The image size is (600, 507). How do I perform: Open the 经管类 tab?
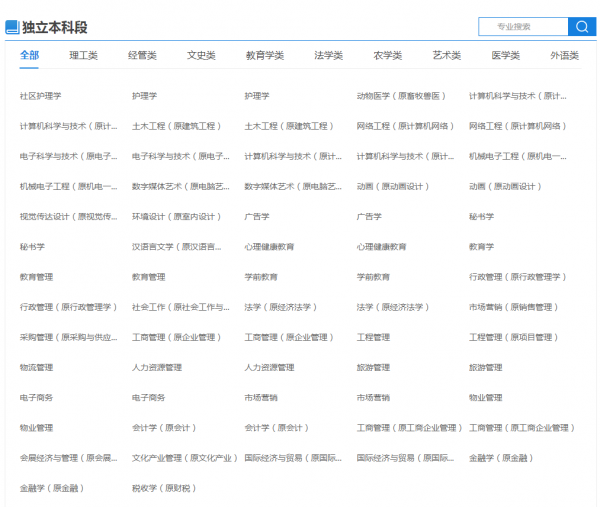[142, 55]
